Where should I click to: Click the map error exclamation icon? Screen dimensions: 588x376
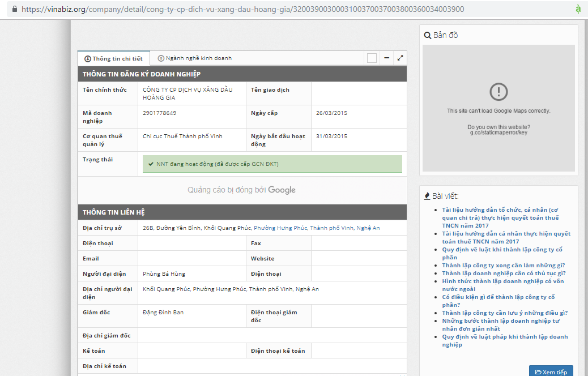(498, 92)
